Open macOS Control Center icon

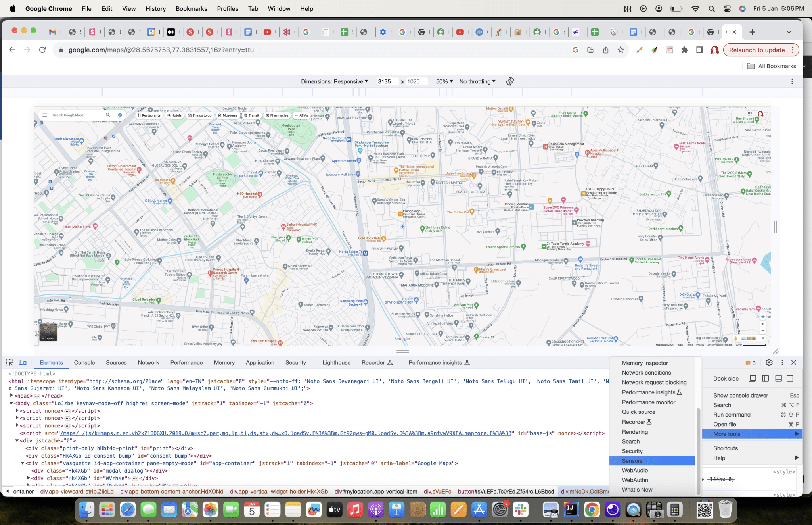(x=727, y=8)
